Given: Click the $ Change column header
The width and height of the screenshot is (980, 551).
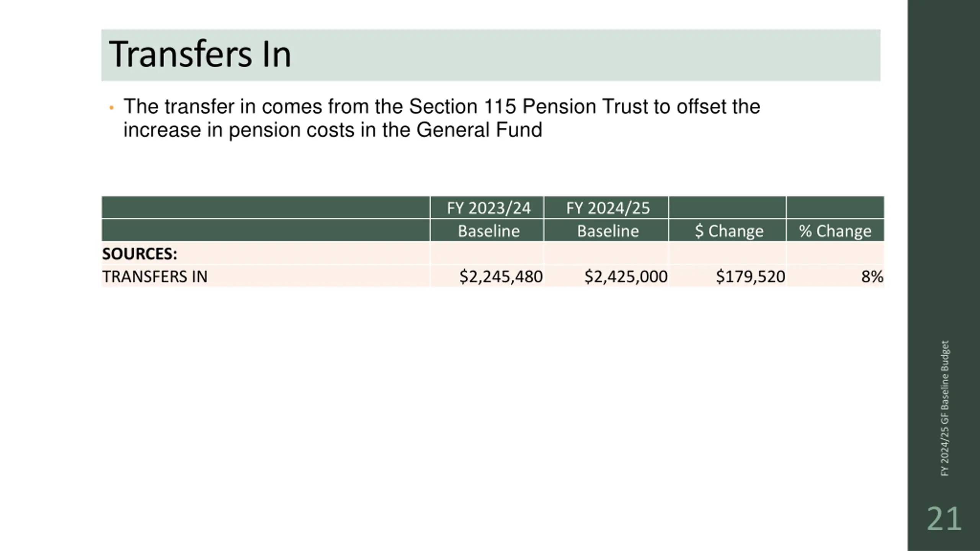Looking at the screenshot, I should 729,231.
